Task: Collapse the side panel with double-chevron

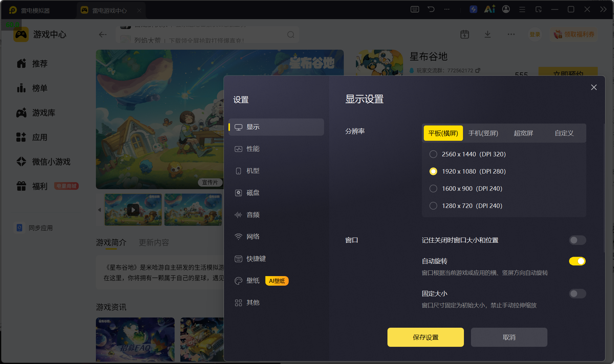Action: [x=603, y=9]
